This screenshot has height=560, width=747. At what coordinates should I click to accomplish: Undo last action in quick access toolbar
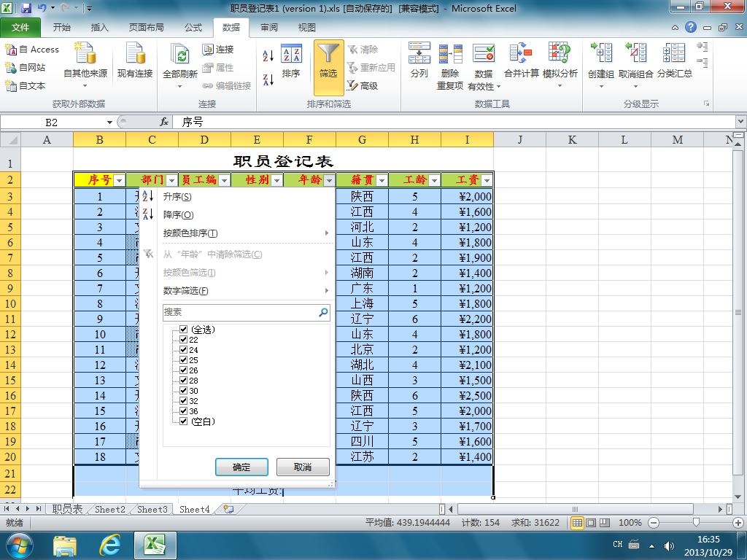[42, 8]
